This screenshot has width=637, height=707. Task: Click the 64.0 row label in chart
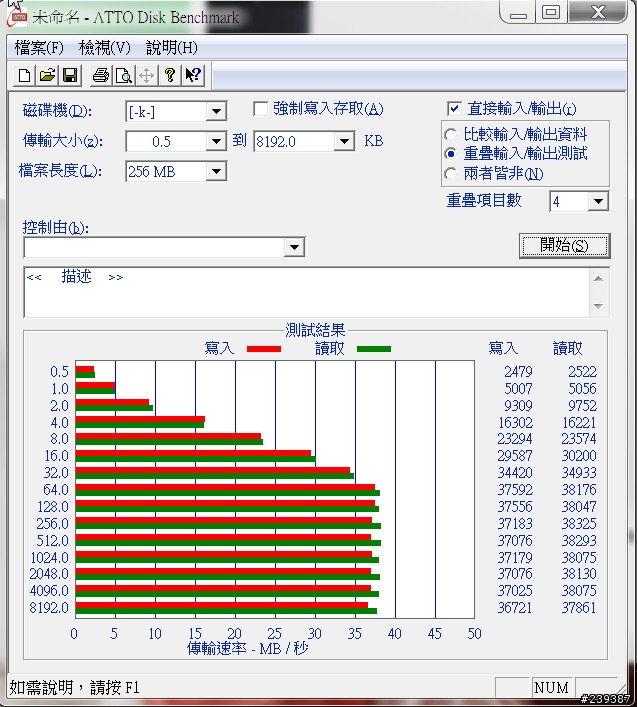56,490
